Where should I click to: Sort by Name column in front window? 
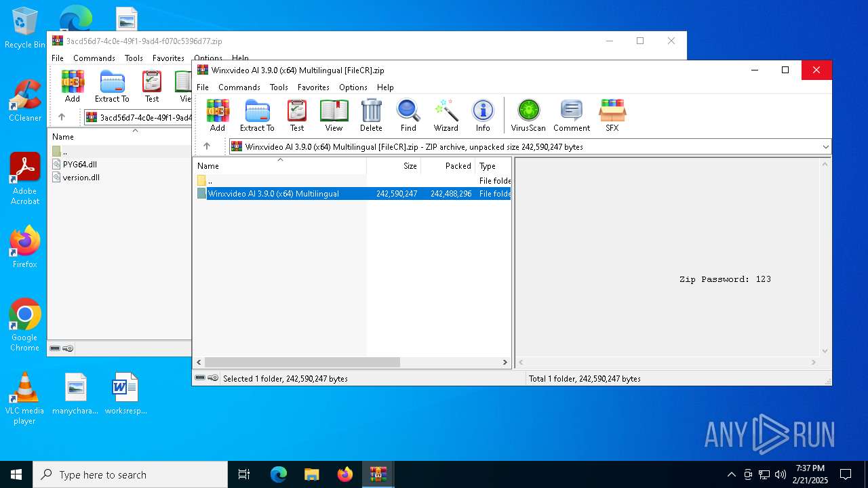(x=280, y=166)
